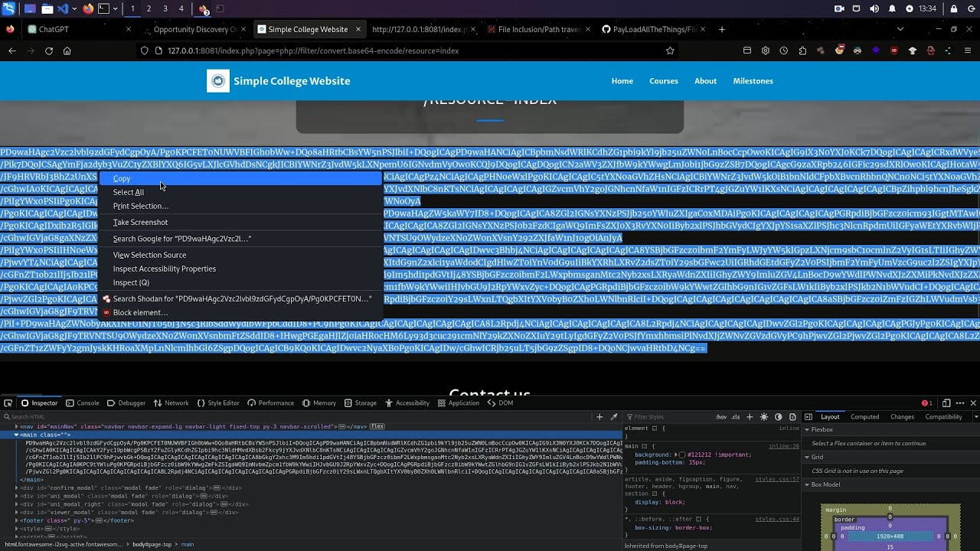Toggle print media simulation icon
The image size is (980, 551).
point(792,417)
